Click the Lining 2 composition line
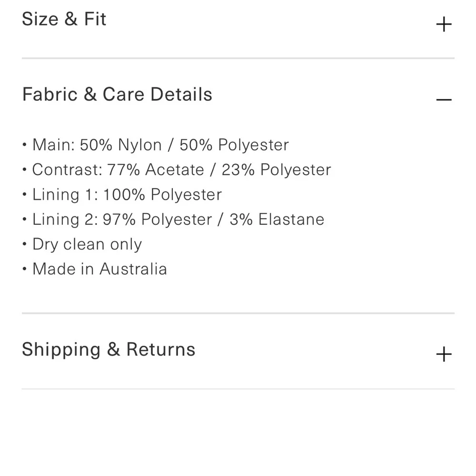 pos(178,219)
